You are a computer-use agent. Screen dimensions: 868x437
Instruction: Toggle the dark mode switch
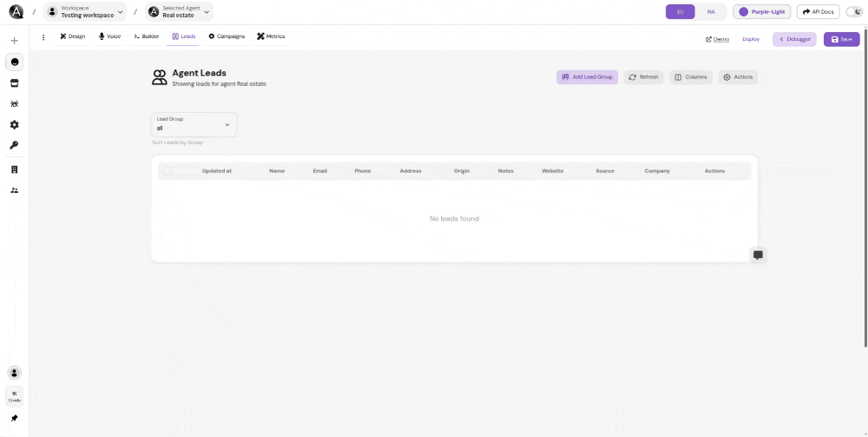(x=854, y=11)
